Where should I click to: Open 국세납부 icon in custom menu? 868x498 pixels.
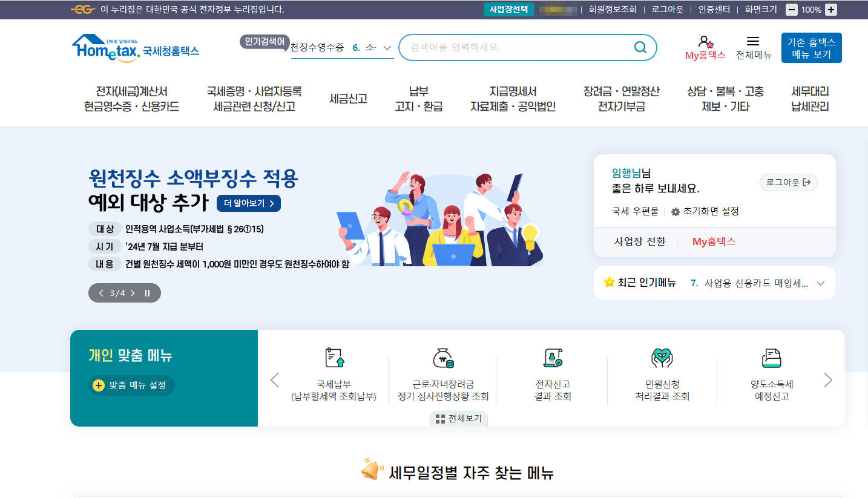coord(335,358)
